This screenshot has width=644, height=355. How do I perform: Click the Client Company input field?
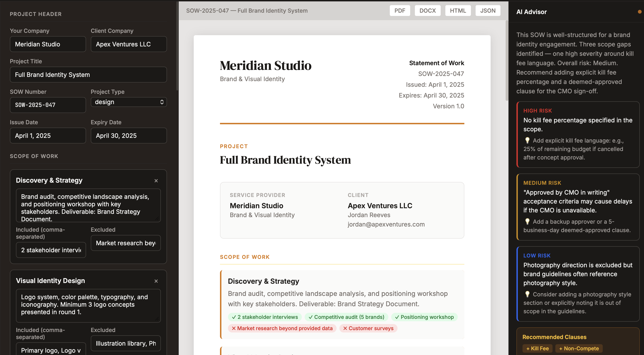[129, 44]
